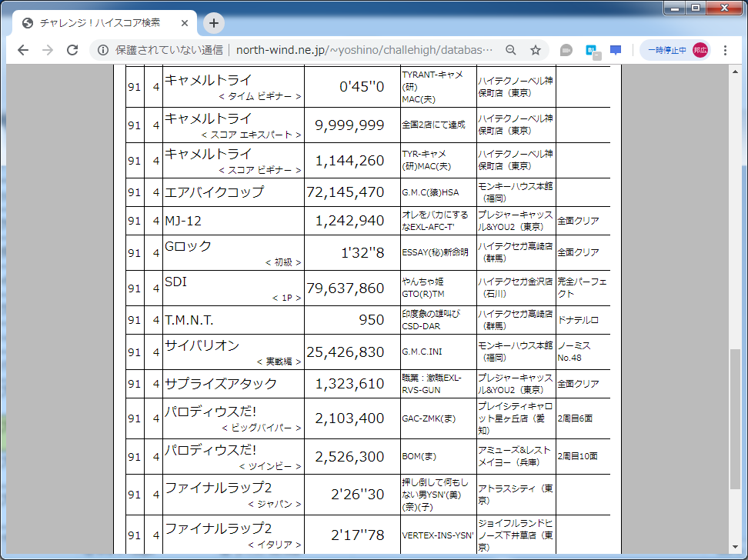Screen dimensions: 748x560
Task: Reload the high score page
Action: tap(72, 49)
